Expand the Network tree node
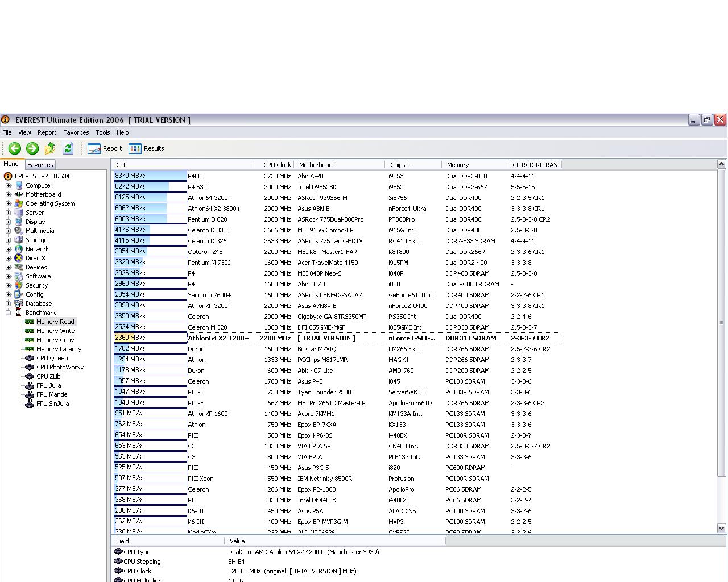 (8, 249)
